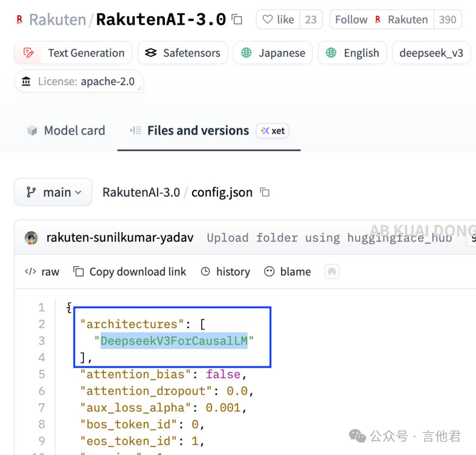This screenshot has width=476, height=455.
Task: Filter by English language tag
Action: [x=352, y=53]
